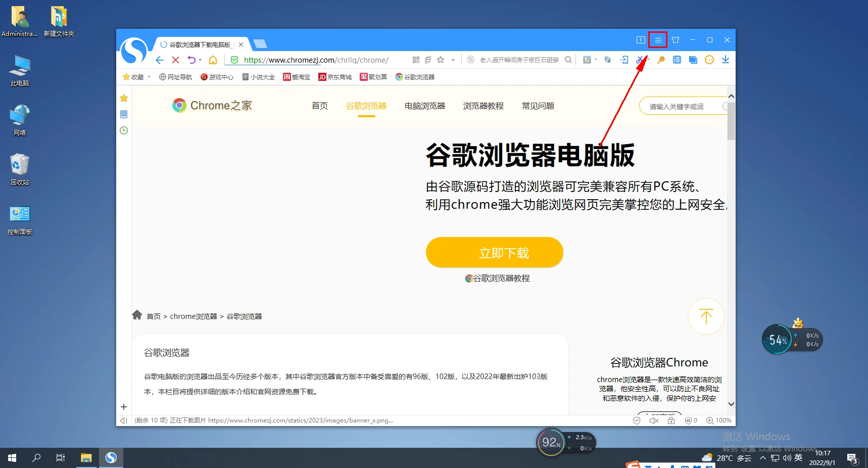Click the breadcrumb chrome浏览器 link

point(194,316)
